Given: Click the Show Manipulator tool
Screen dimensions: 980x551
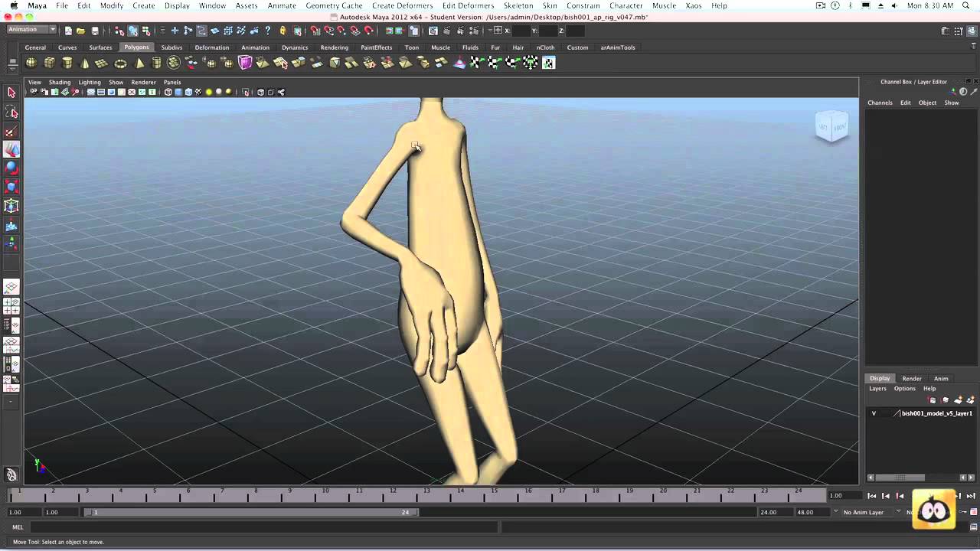Looking at the screenshot, I should [11, 244].
